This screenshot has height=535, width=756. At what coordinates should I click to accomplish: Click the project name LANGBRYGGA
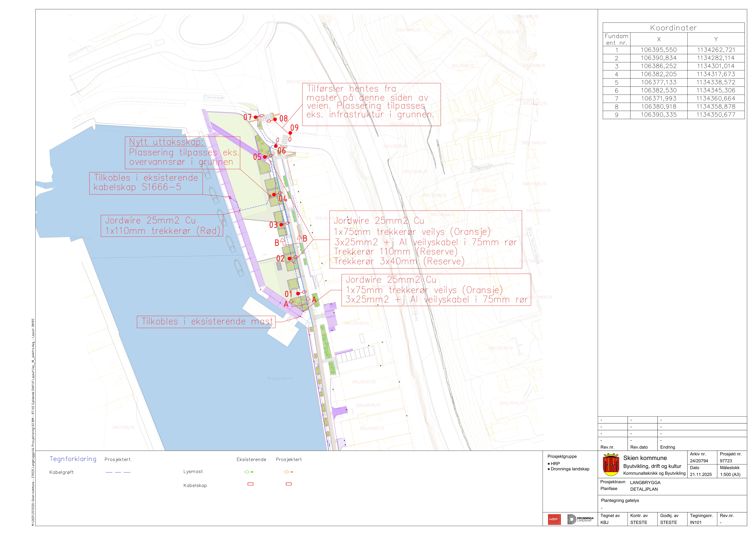(x=645, y=483)
